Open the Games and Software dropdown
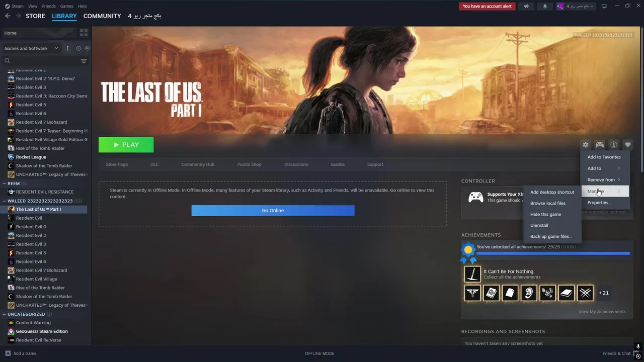Screen dimensions: 644x362 click(31, 48)
